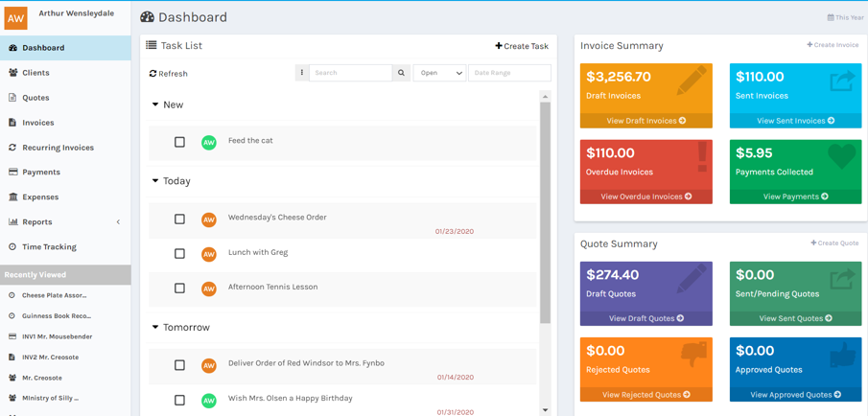Open the task list options kebab icon
The image size is (868, 416).
(x=302, y=73)
